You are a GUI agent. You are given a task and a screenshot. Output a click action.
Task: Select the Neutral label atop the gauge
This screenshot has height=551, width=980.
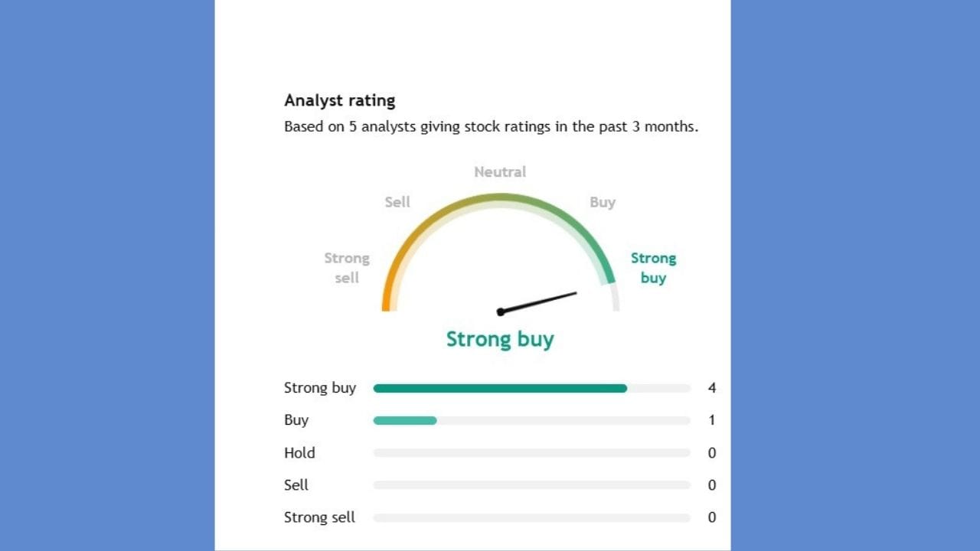500,172
